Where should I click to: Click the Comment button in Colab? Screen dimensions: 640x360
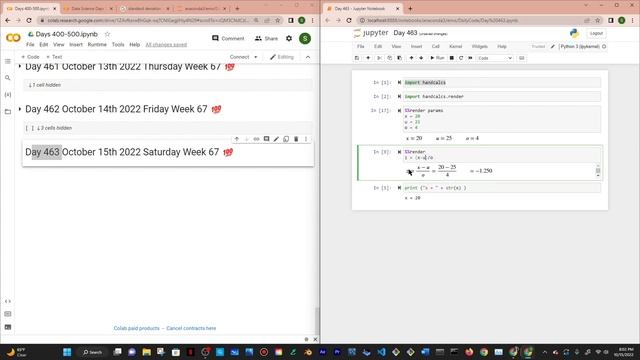[x=228, y=38]
